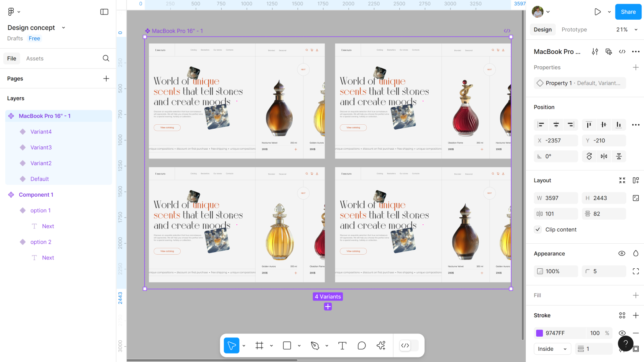Toggle Dev Mode switch in toolbar
The height and width of the screenshot is (362, 644).
point(409,346)
